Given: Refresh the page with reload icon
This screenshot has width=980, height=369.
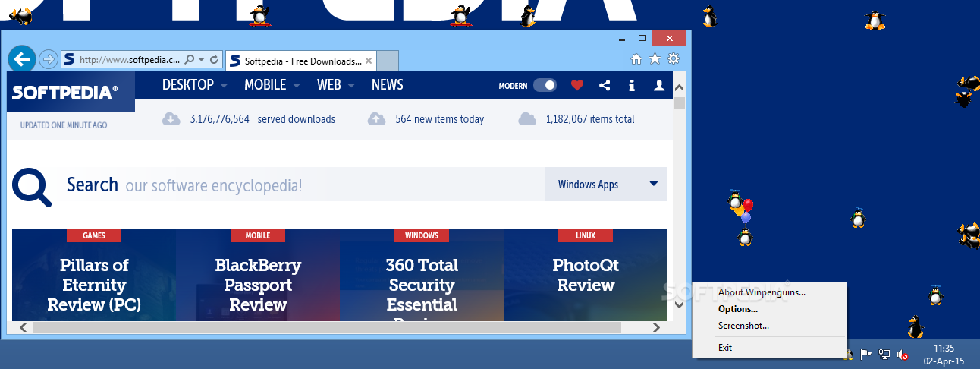Looking at the screenshot, I should (214, 58).
